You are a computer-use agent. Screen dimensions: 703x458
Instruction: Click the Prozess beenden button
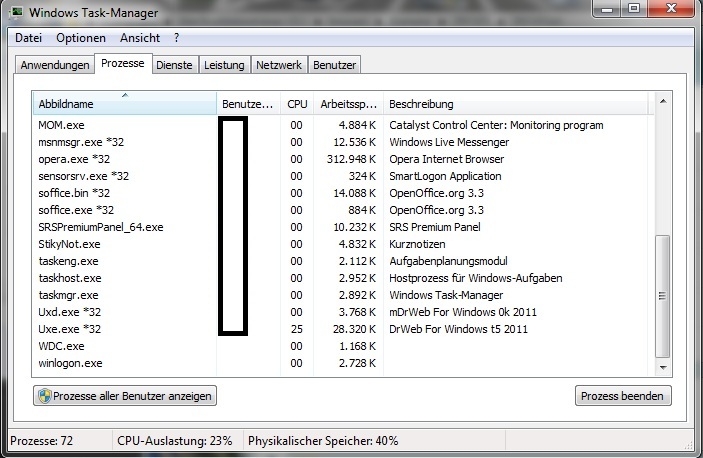[x=623, y=396]
